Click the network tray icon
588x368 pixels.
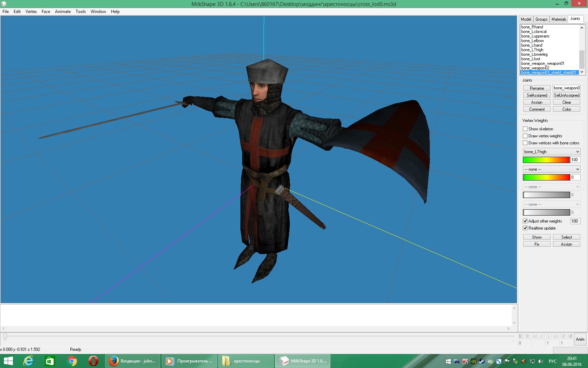(532, 361)
